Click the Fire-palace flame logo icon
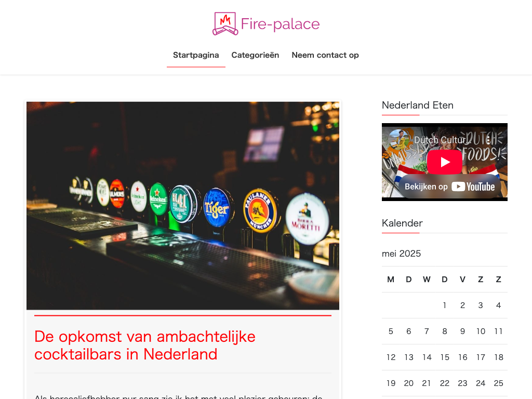Image resolution: width=532 pixels, height=399 pixels. (x=225, y=24)
